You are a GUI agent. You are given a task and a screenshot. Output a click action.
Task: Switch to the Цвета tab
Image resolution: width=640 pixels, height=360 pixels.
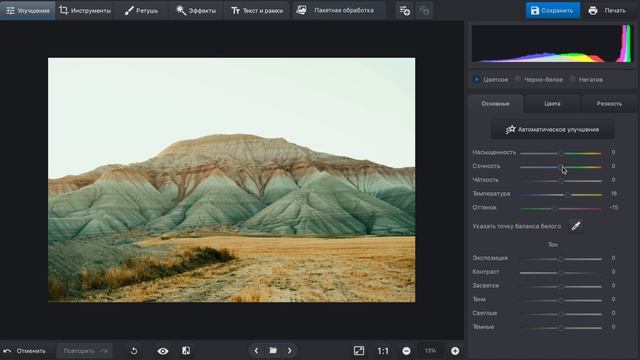pyautogui.click(x=552, y=104)
